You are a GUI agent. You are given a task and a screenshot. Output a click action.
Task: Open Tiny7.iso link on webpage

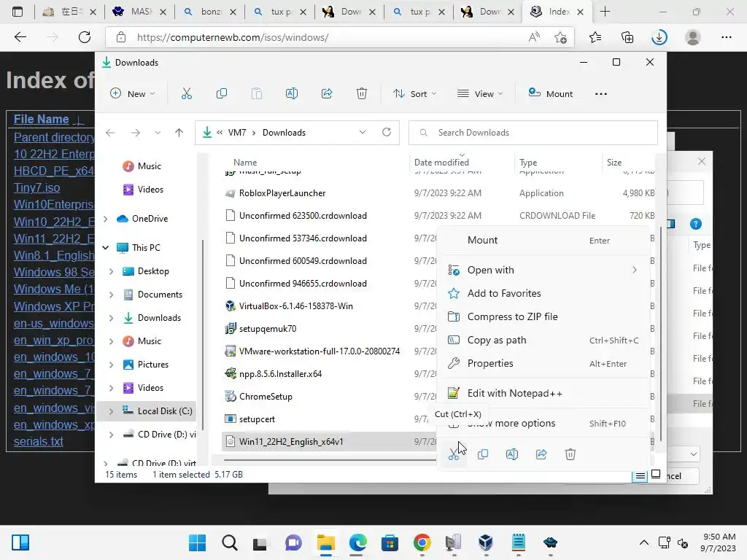tap(36, 187)
